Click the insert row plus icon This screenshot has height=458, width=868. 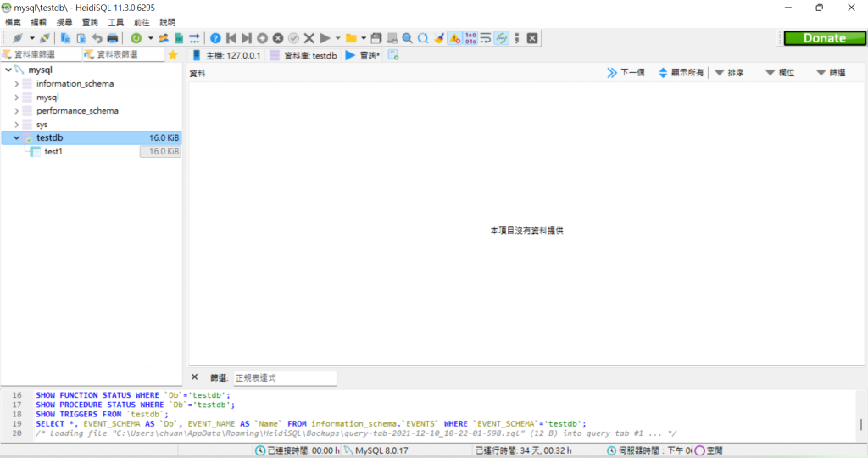[x=263, y=38]
